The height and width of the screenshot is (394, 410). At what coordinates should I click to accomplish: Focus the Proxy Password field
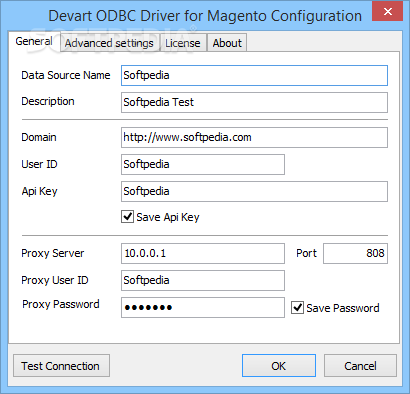tap(203, 307)
